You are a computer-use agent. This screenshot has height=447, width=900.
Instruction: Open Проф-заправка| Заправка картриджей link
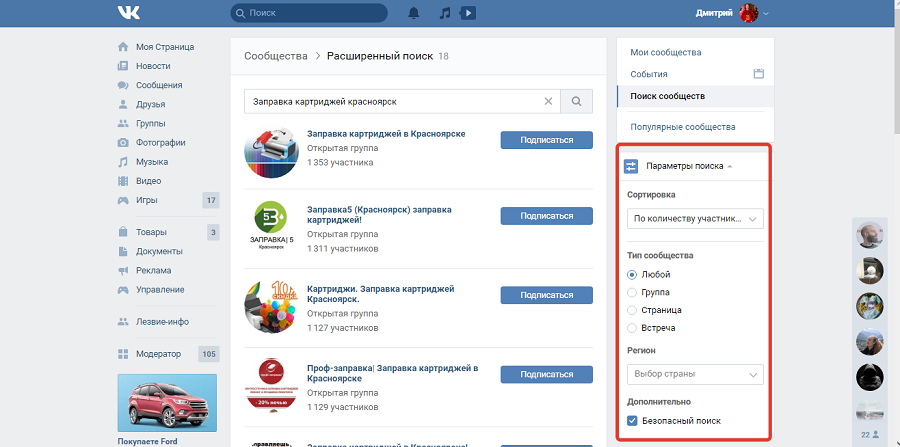393,374
